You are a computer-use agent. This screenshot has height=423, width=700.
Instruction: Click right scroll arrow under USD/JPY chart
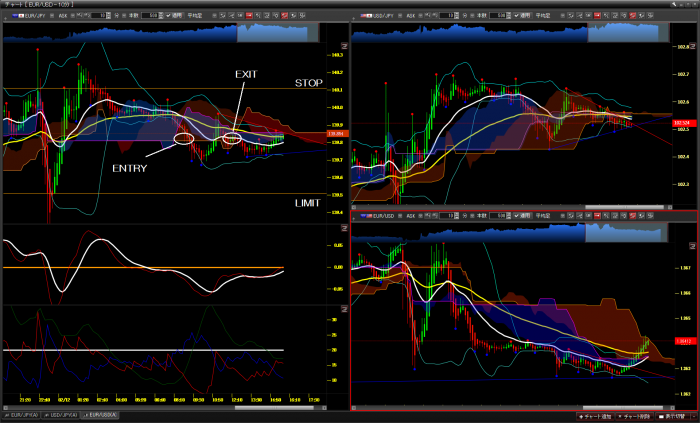point(670,207)
